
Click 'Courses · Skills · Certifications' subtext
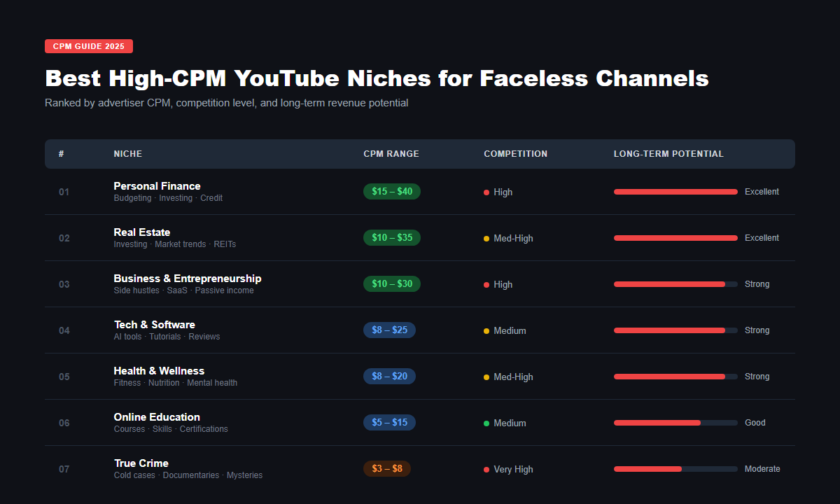171,429
